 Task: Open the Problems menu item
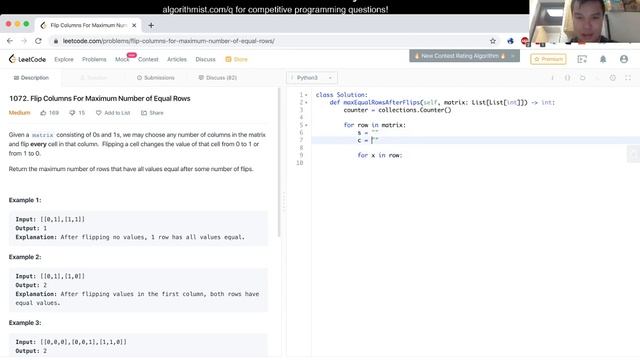coord(94,59)
